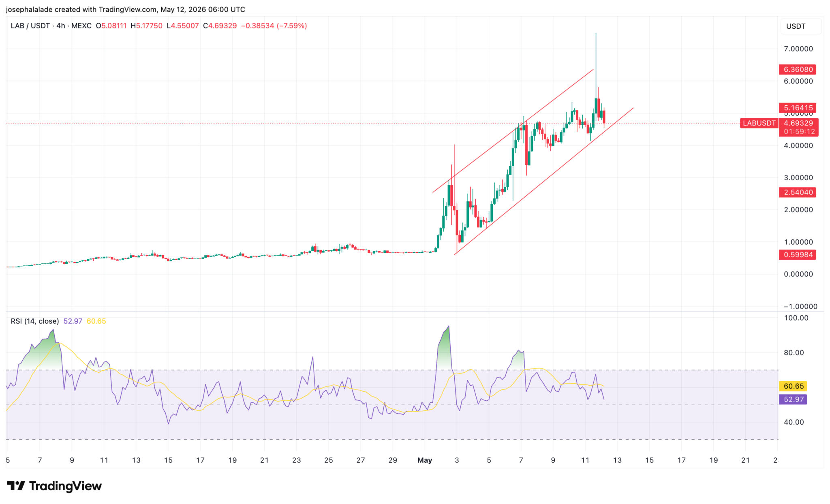830x504 pixels.
Task: Open the RSI (14, close) indicator legend
Action: pos(35,321)
